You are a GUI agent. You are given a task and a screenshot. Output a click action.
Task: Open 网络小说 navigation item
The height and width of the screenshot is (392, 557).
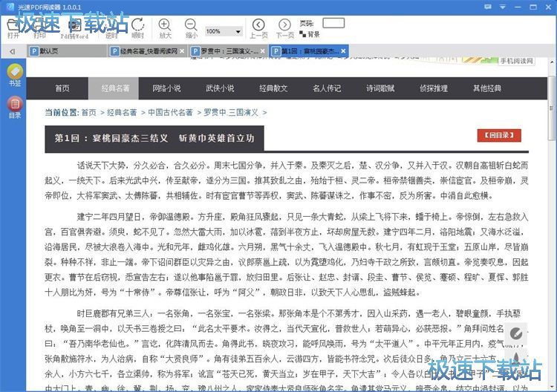pyautogui.click(x=166, y=88)
